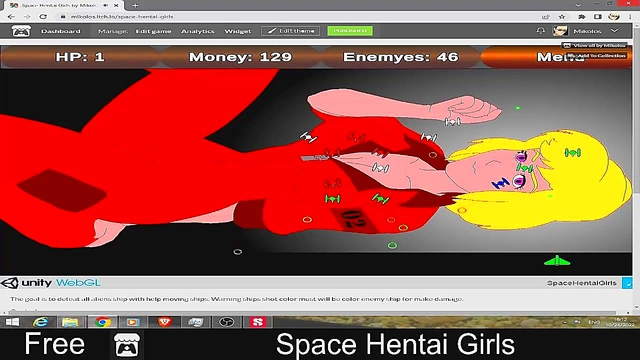Click the grey ring projectile at the bottom left

[x=238, y=252]
